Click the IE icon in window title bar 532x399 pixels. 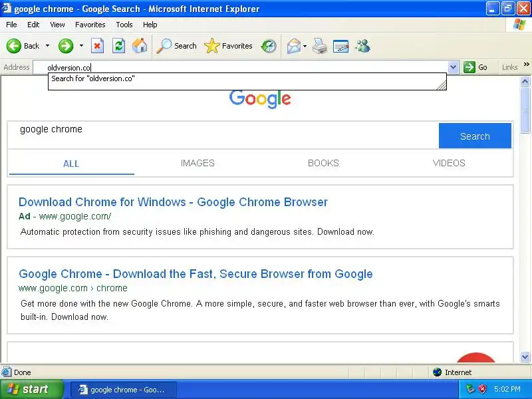[7, 8]
